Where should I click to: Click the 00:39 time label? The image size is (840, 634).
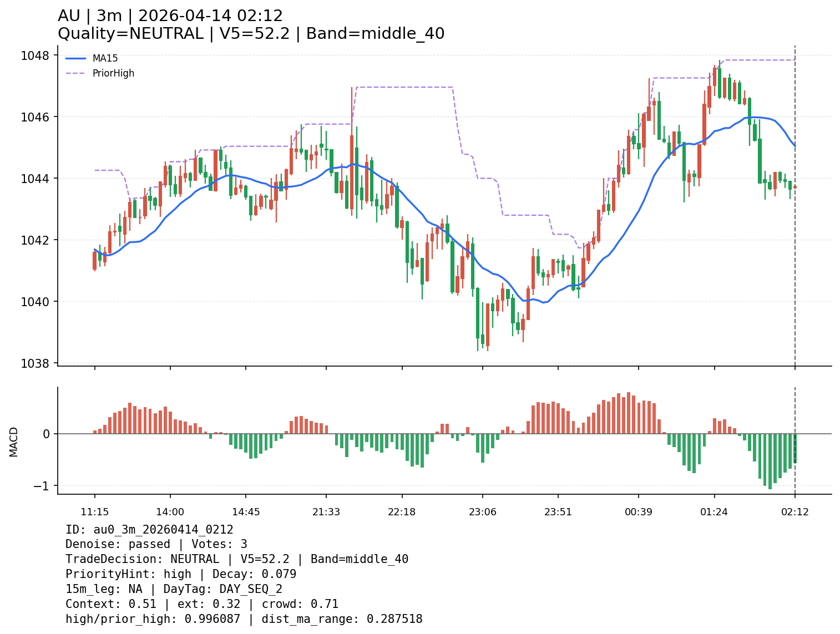point(639,511)
